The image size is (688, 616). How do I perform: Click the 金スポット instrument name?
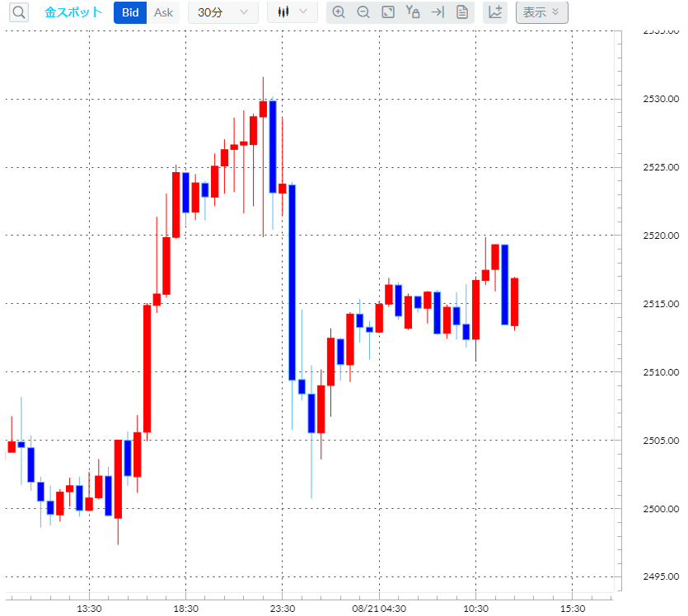click(73, 12)
